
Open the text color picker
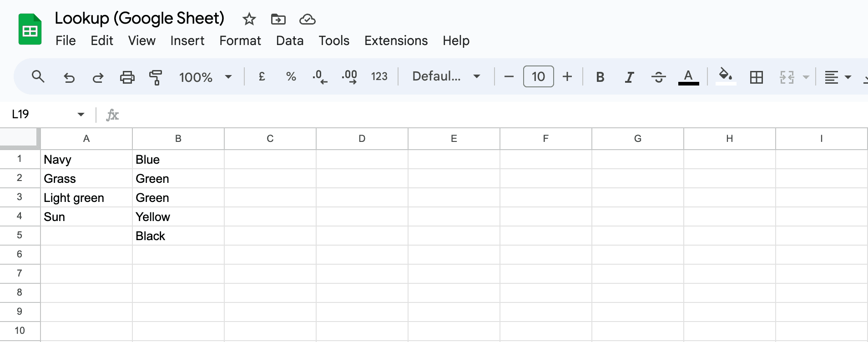pyautogui.click(x=688, y=77)
